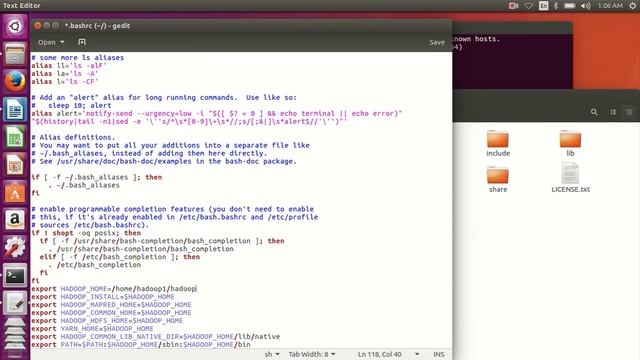Image resolution: width=640 pixels, height=360 pixels.
Task: Click the HADOOP_COMMON_LIB_NATIVE_DIR export line
Action: [156, 337]
